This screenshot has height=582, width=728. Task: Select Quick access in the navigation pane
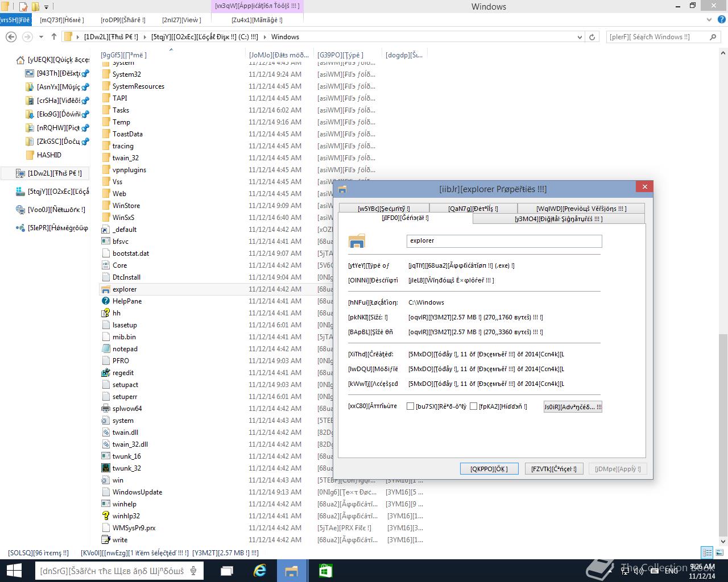(x=58, y=60)
